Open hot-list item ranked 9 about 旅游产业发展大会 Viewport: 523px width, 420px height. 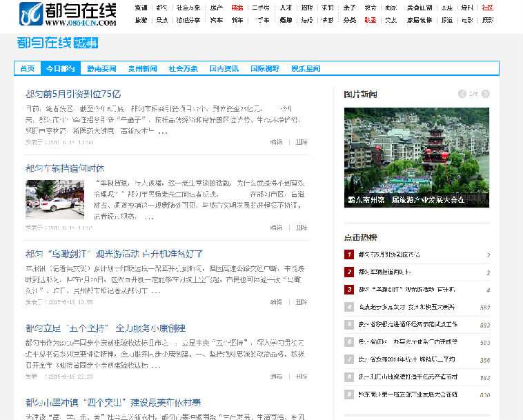(408, 394)
